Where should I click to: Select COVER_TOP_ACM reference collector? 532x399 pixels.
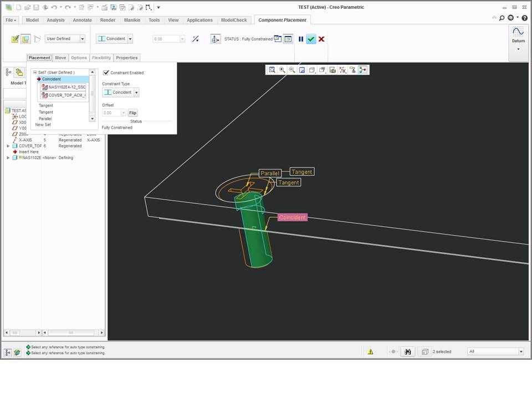[x=63, y=95]
